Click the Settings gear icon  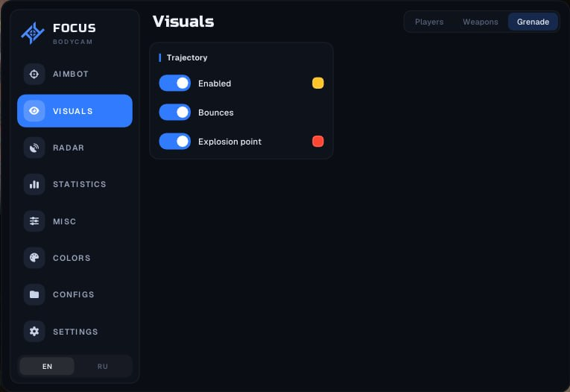[34, 332]
